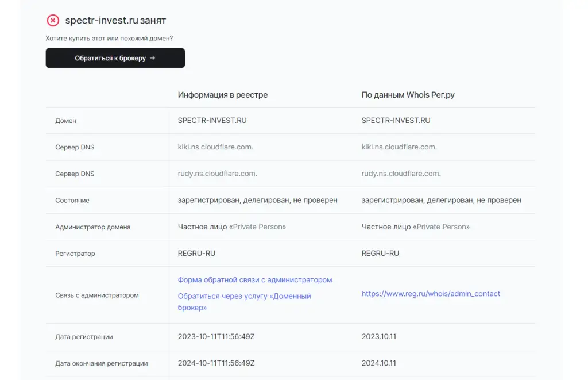Click the red cross status icon beside spectr-invest.ru

pyautogui.click(x=53, y=20)
